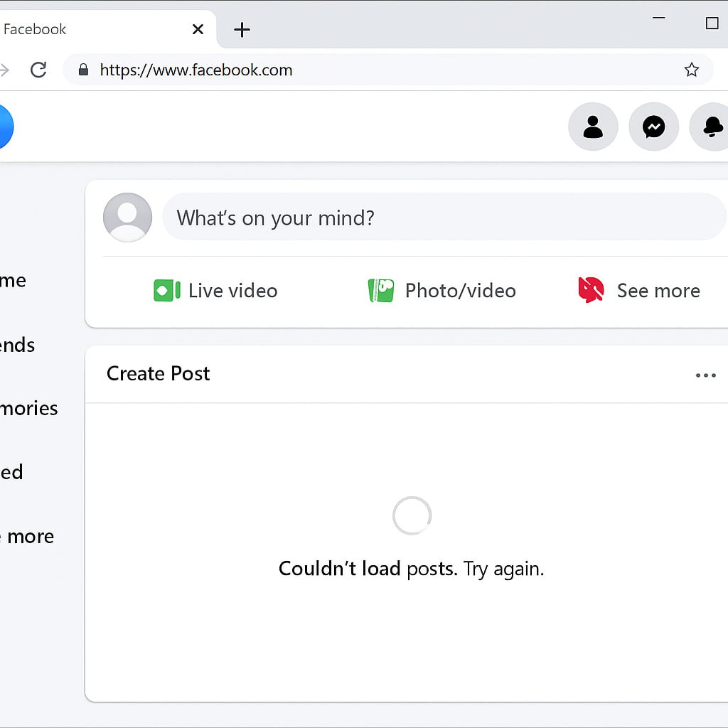Click the red See more icon
The height and width of the screenshot is (728, 728).
point(591,290)
